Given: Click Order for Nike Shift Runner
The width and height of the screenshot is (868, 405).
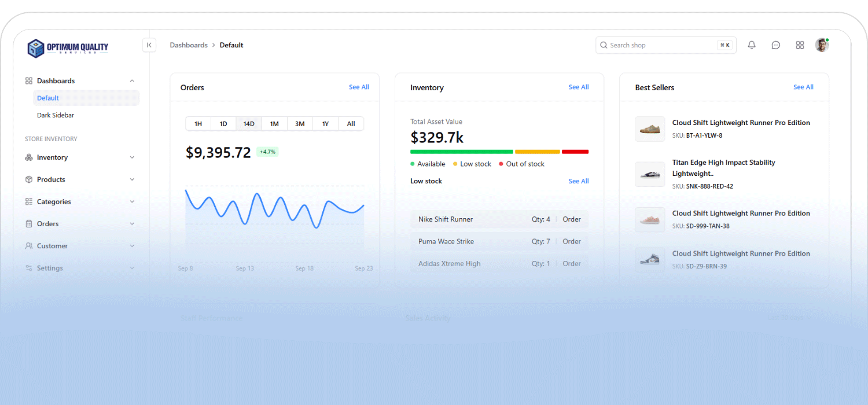Looking at the screenshot, I should pyautogui.click(x=571, y=219).
